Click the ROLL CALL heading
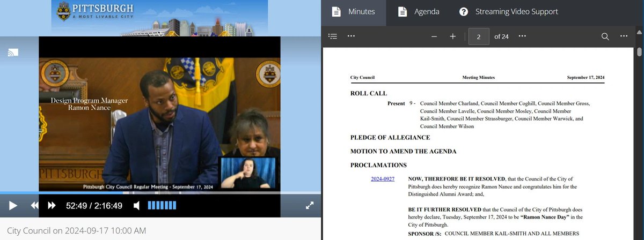Screen dimensions: 644x240 click(368, 93)
